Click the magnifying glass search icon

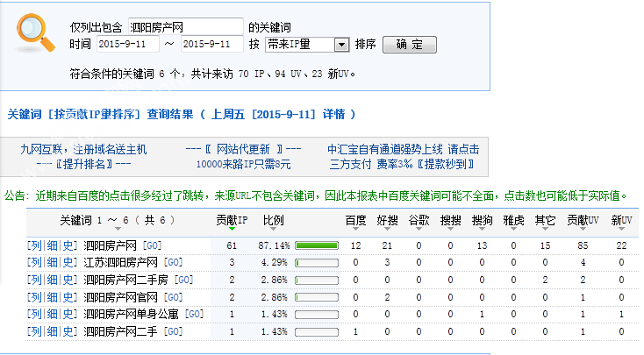pyautogui.click(x=35, y=33)
